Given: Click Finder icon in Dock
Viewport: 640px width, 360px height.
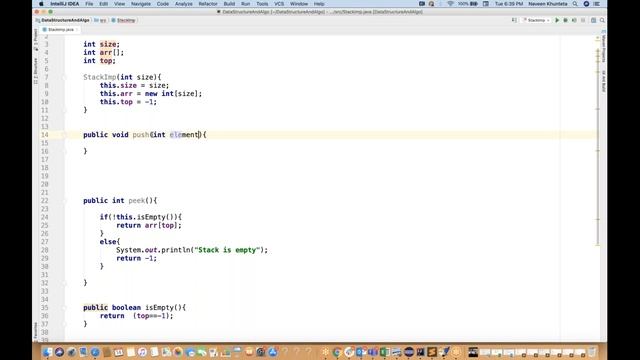Looking at the screenshot, I should pyautogui.click(x=47, y=351).
